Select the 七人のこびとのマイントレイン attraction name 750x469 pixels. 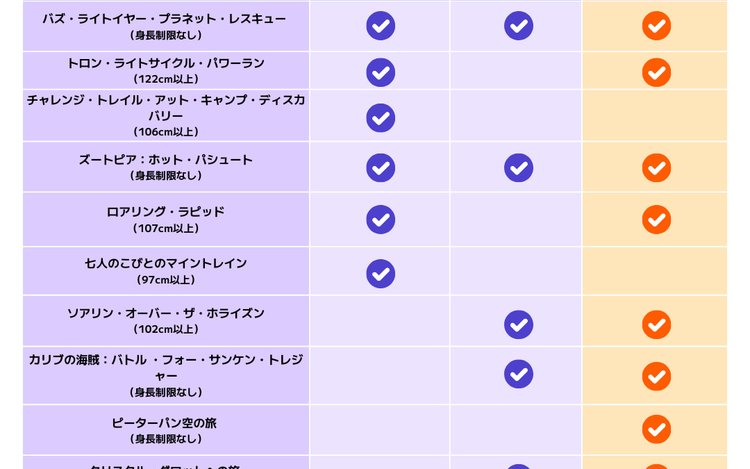click(165, 264)
